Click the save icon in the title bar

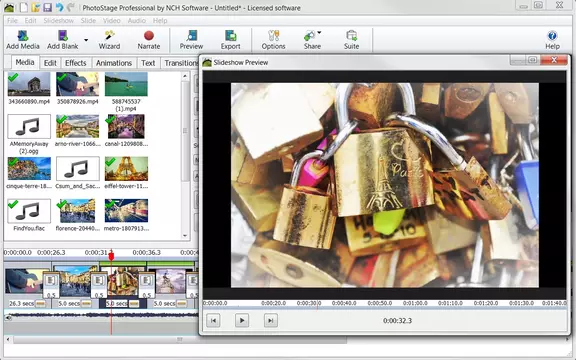(47, 7)
